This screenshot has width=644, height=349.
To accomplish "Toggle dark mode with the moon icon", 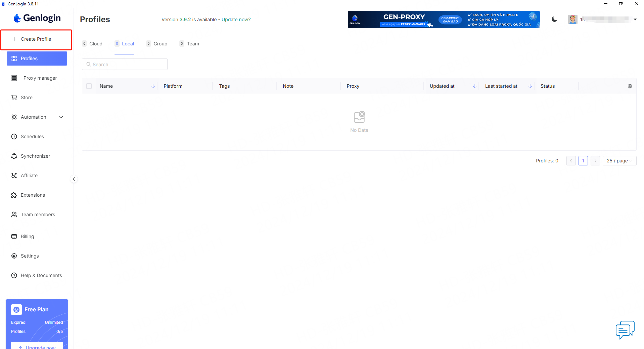I will (554, 20).
